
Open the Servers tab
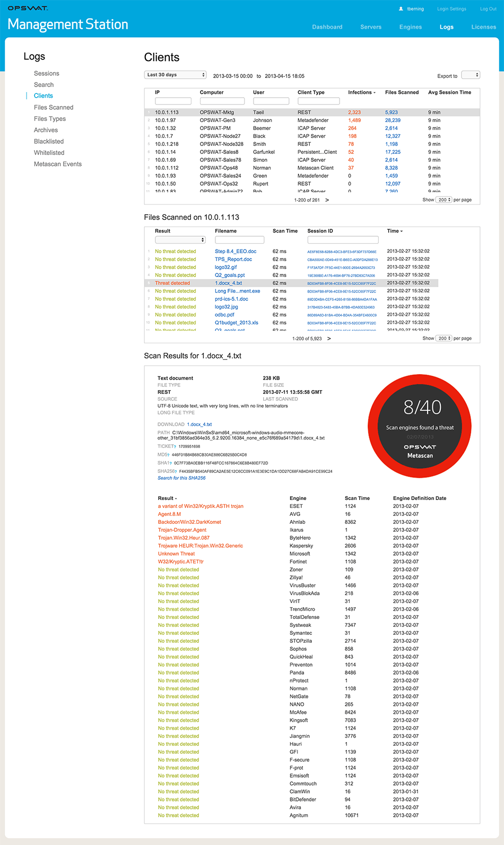371,27
